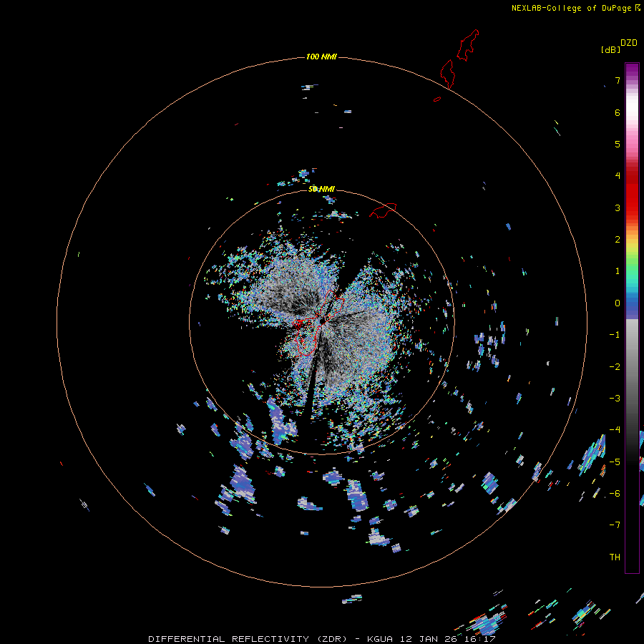The image size is (644, 644).
Task: Click the -7 tick label on the scale
Action: point(615,525)
